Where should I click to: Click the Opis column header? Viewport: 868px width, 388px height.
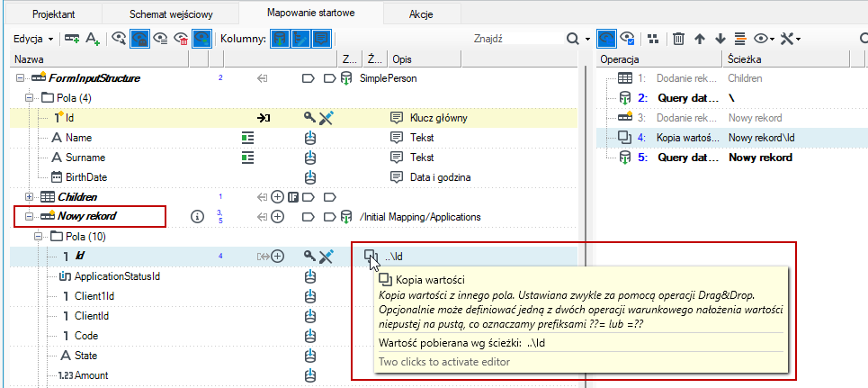[x=425, y=59]
